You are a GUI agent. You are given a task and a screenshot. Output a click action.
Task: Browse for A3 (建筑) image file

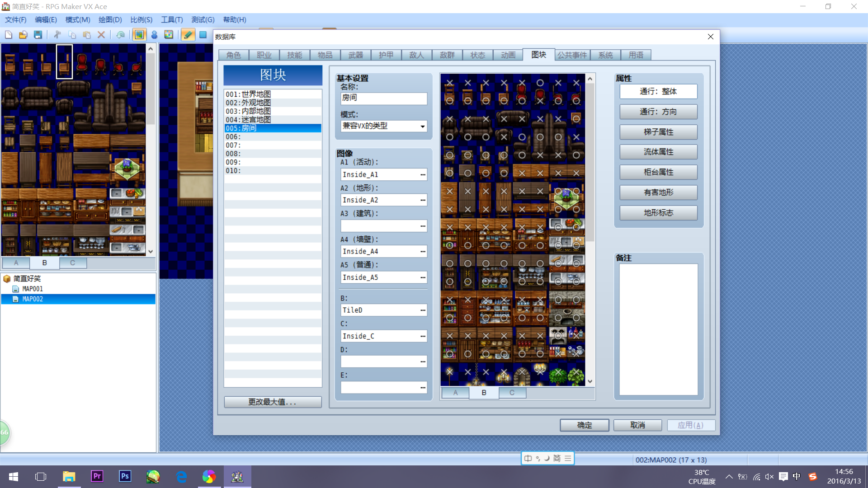(x=423, y=226)
